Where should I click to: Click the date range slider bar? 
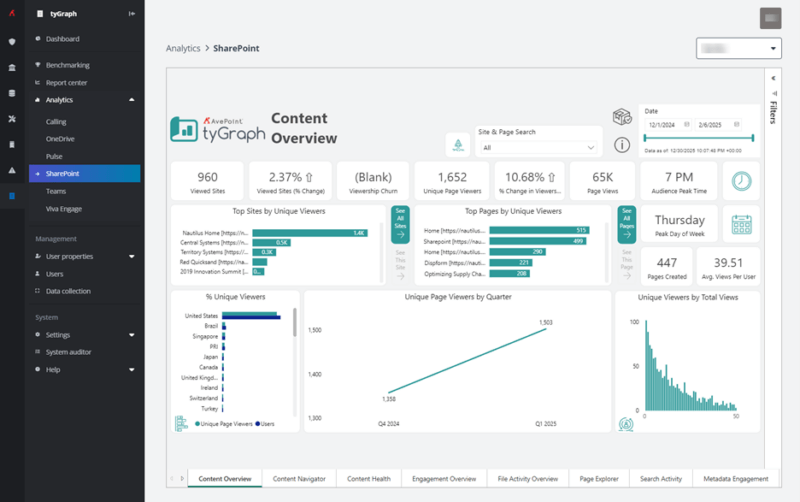[x=697, y=138]
